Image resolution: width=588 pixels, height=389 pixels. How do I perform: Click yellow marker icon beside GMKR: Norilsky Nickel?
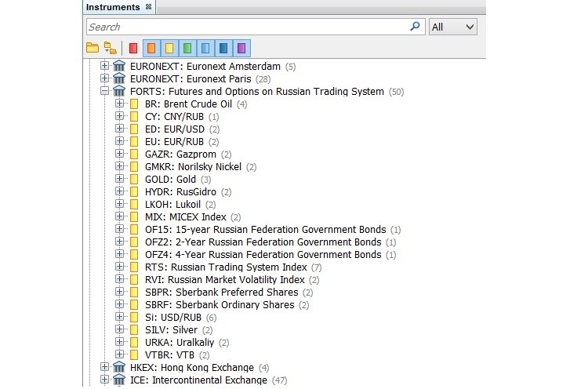pos(134,166)
